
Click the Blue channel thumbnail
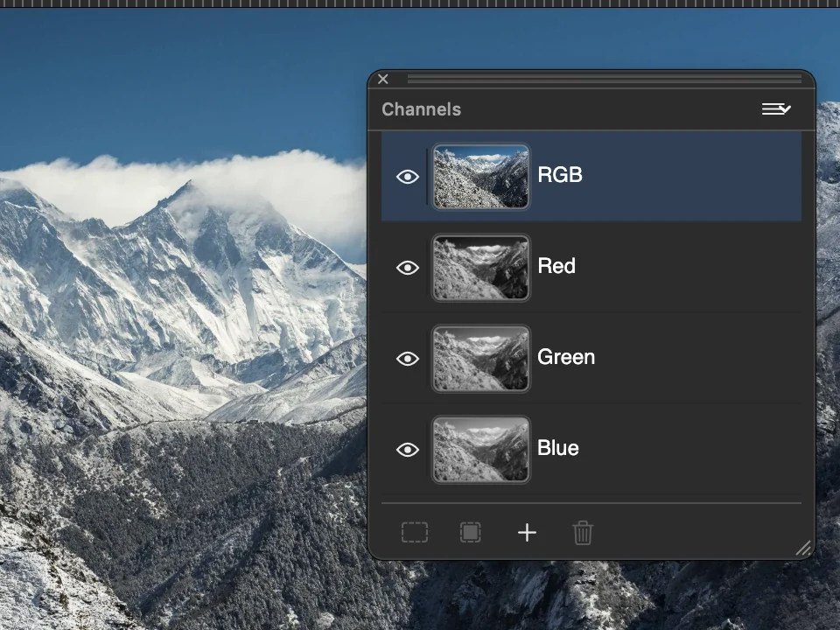[481, 450]
